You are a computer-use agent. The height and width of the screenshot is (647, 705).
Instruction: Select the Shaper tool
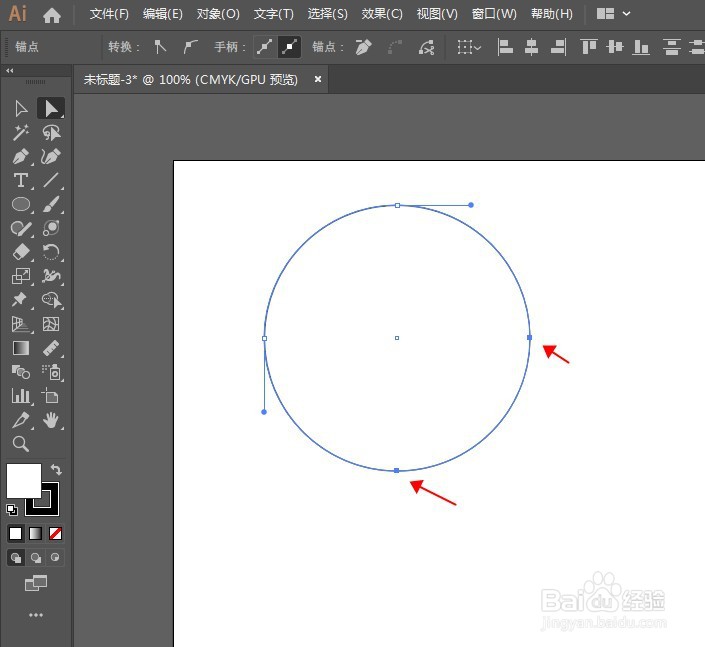[x=21, y=228]
